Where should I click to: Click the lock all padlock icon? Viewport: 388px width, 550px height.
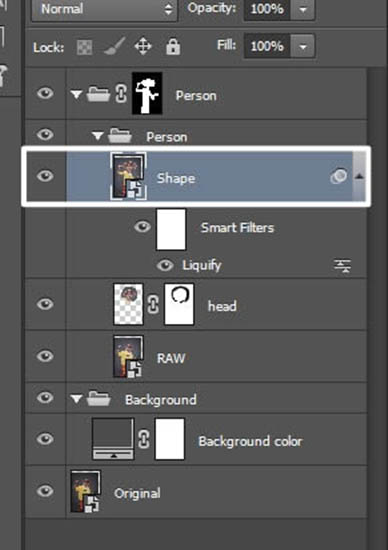click(x=173, y=47)
